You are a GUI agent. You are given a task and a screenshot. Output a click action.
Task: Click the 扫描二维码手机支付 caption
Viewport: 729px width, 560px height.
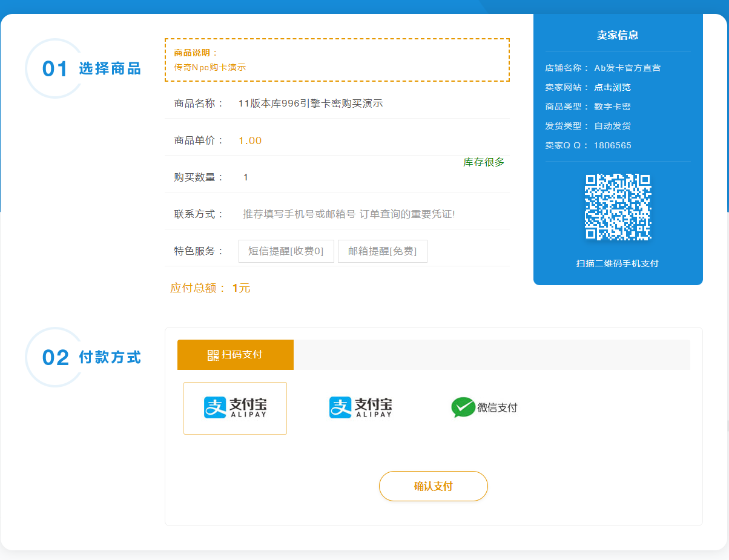[617, 263]
